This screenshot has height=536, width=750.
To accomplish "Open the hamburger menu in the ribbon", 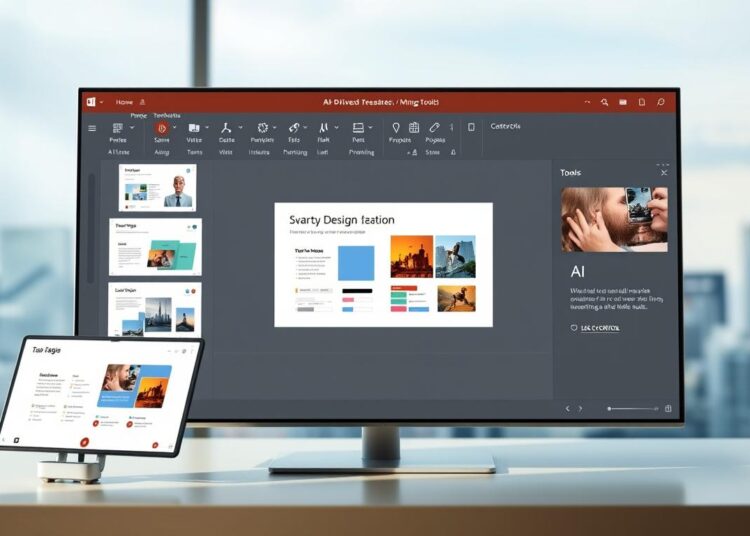I will click(x=93, y=128).
